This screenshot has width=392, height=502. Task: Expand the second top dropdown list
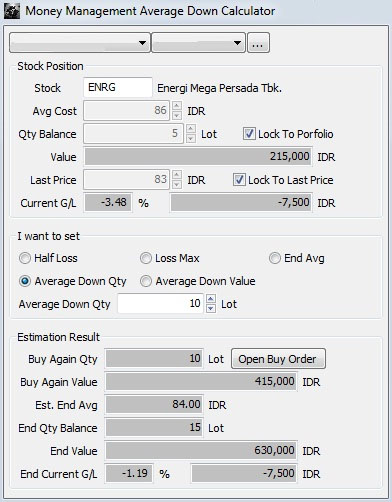pos(198,42)
